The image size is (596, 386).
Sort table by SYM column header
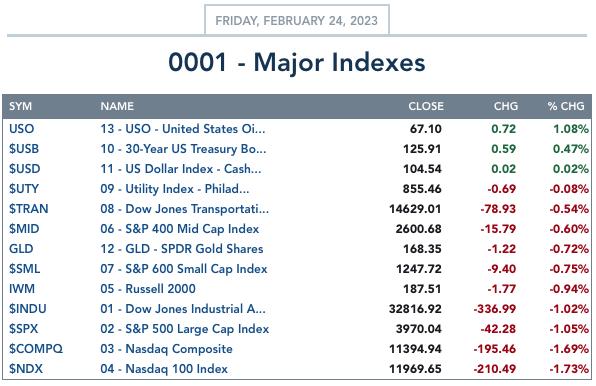21,106
